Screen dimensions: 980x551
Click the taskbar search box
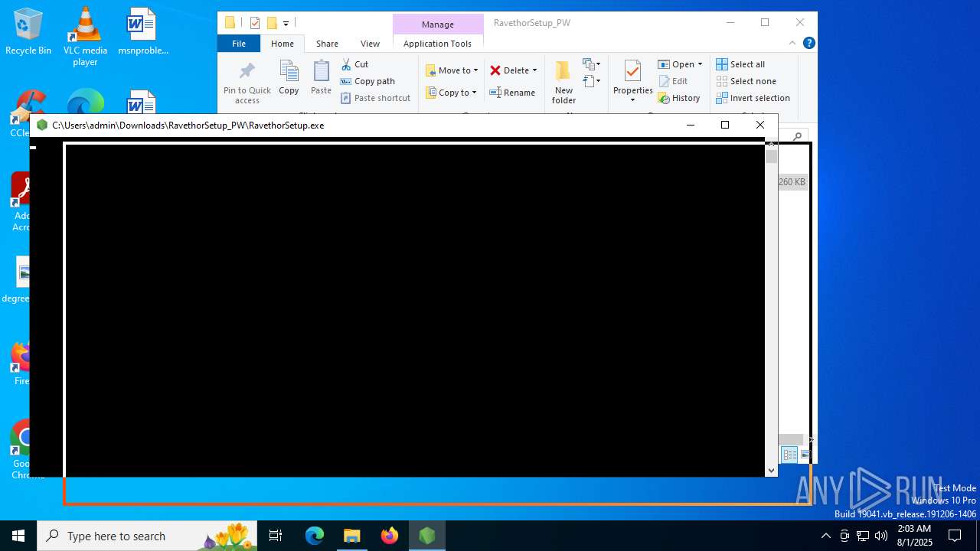click(x=147, y=536)
